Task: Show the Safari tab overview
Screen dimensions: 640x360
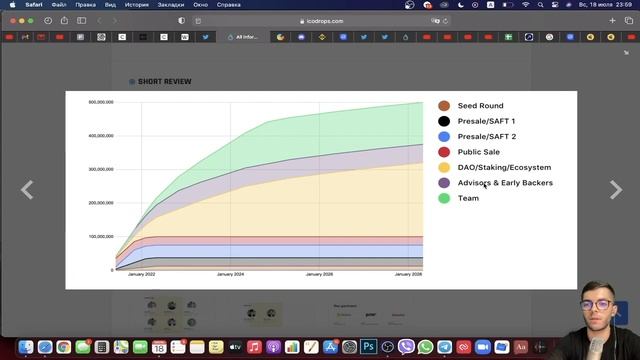Action: coord(629,20)
